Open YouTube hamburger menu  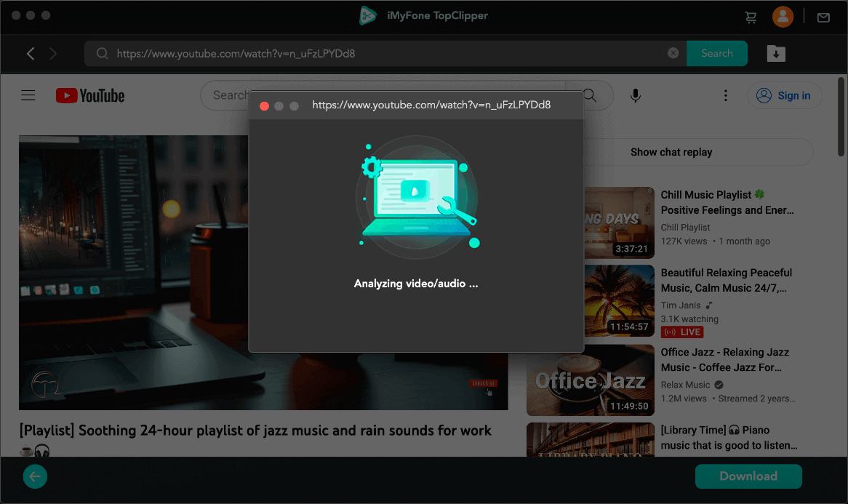(28, 95)
